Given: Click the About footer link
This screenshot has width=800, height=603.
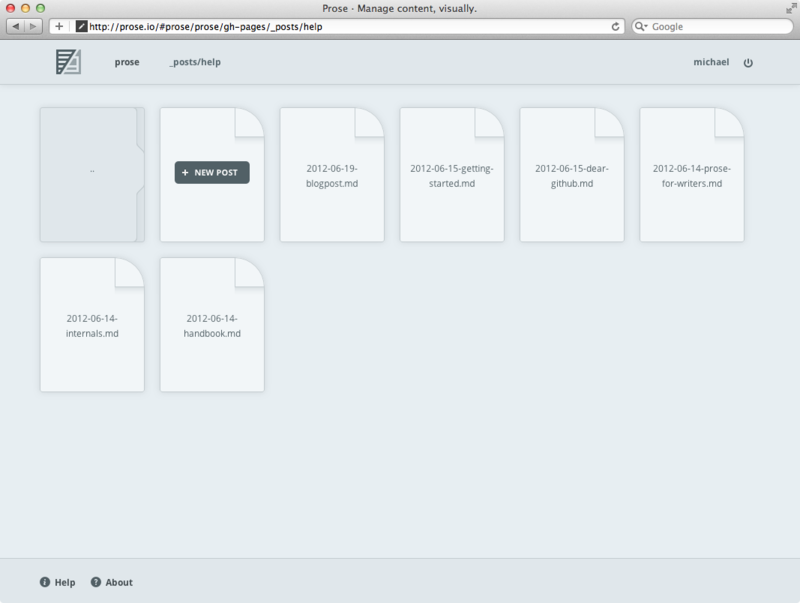Looking at the screenshot, I should pos(119,583).
